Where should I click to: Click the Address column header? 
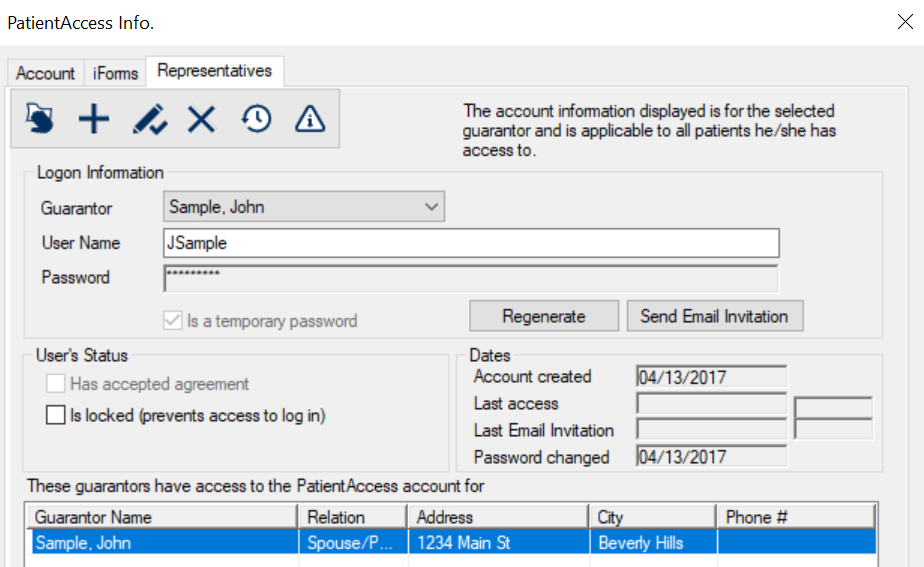pyautogui.click(x=498, y=517)
